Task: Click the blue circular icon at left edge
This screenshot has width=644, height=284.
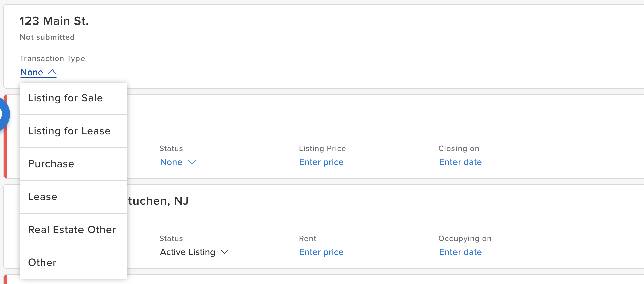Action: point(3,114)
